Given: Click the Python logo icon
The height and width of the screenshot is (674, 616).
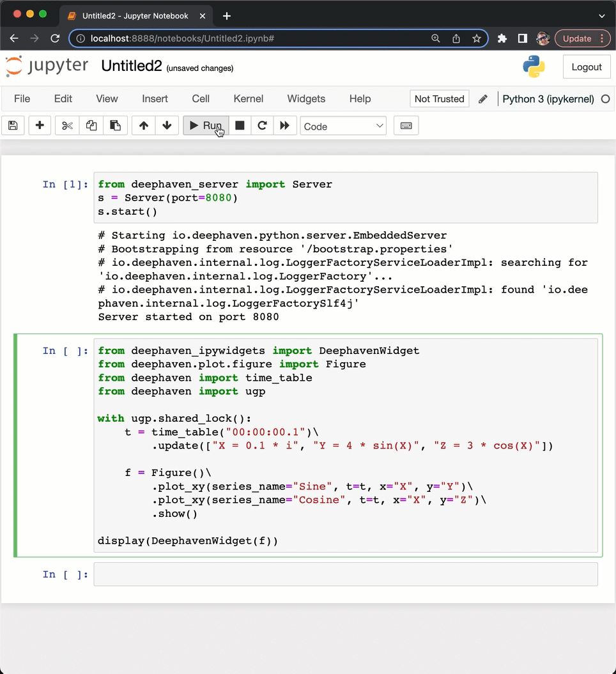Looking at the screenshot, I should point(534,66).
